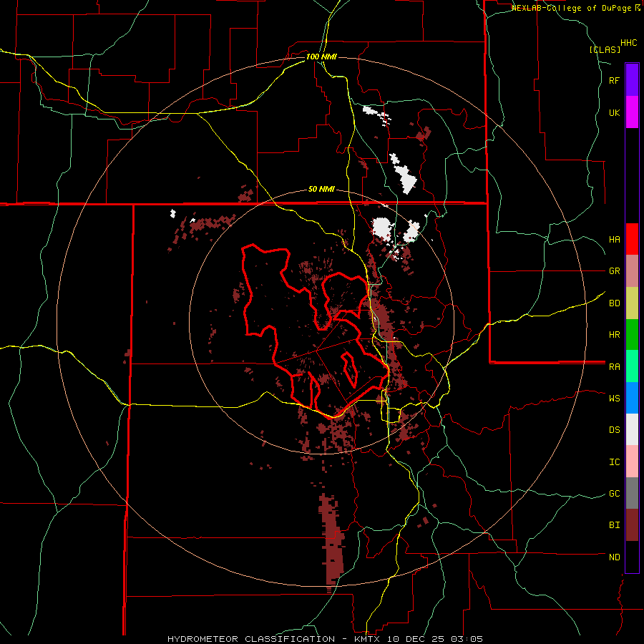644x644 pixels.
Task: Click the [CLAS] units label
Action: pyautogui.click(x=605, y=49)
